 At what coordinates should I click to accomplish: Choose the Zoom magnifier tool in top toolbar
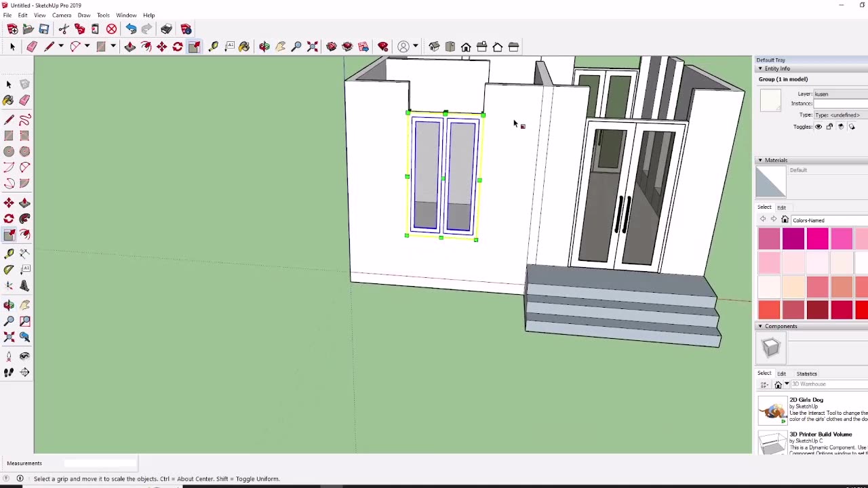coord(296,47)
